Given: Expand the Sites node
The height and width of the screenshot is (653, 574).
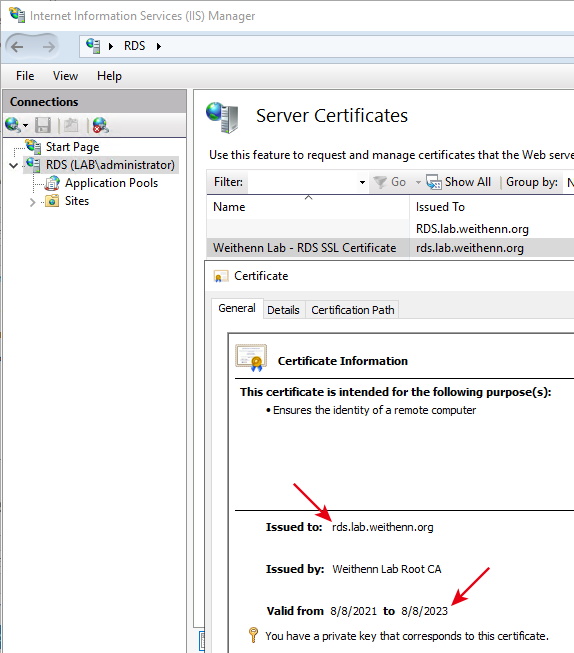Looking at the screenshot, I should tap(32, 202).
